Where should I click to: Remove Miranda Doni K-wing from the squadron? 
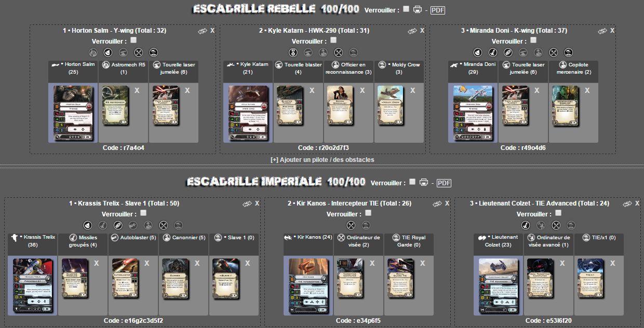pyautogui.click(x=612, y=31)
